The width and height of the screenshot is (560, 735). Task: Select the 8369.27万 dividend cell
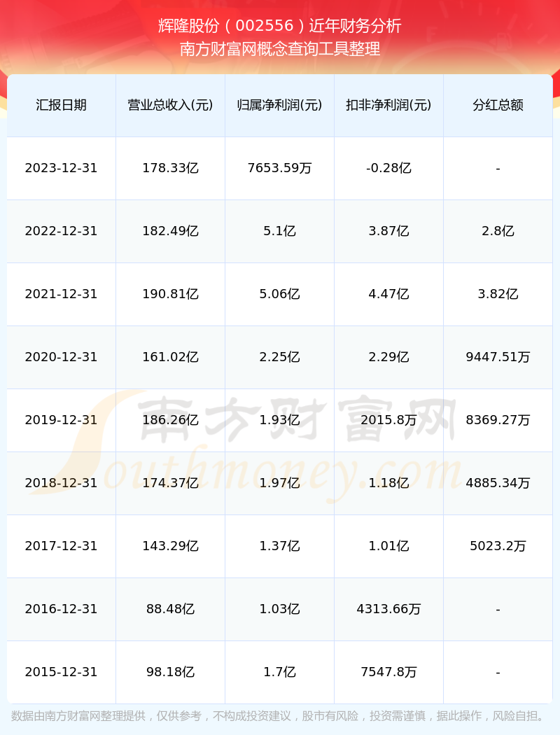tap(498, 420)
